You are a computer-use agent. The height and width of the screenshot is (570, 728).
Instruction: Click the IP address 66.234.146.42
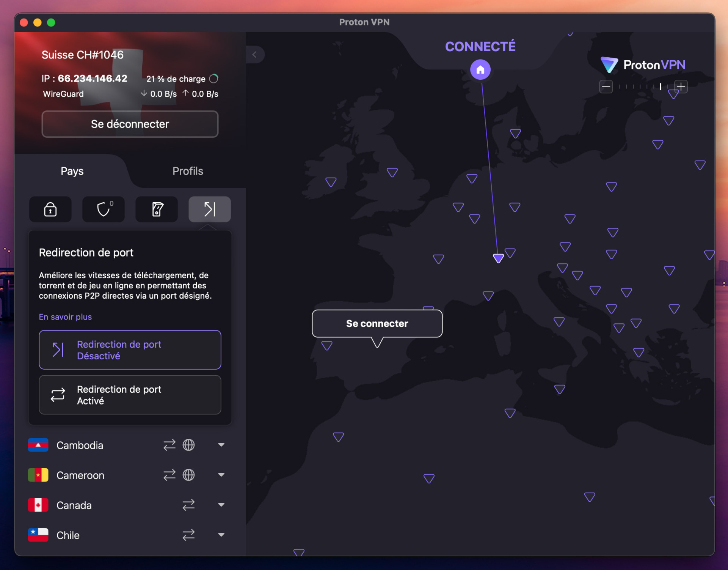93,79
